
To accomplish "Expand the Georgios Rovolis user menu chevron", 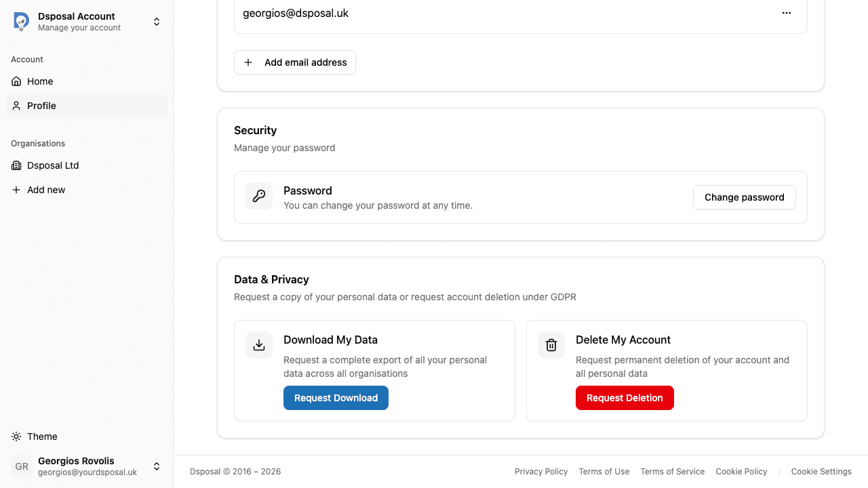I will (157, 466).
